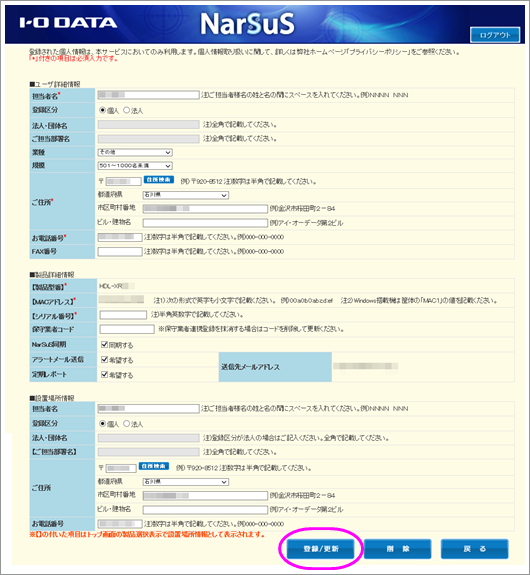Click the ログアウト logout button
The height and width of the screenshot is (575, 530).
pyautogui.click(x=495, y=35)
